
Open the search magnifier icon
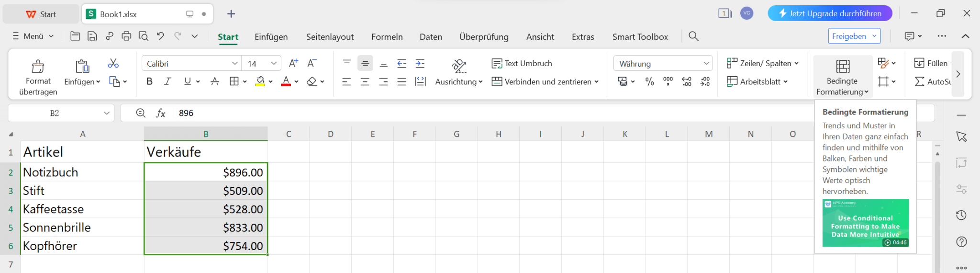click(693, 36)
